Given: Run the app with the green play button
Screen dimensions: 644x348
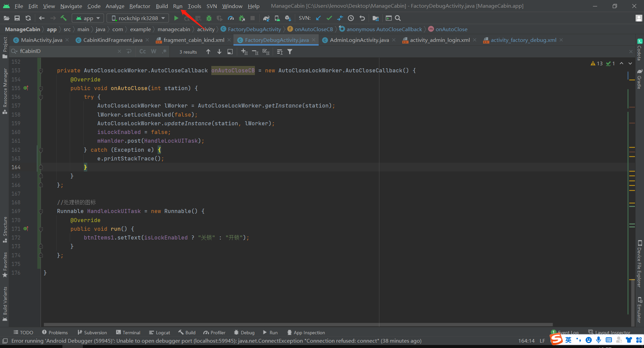Looking at the screenshot, I should (x=176, y=18).
